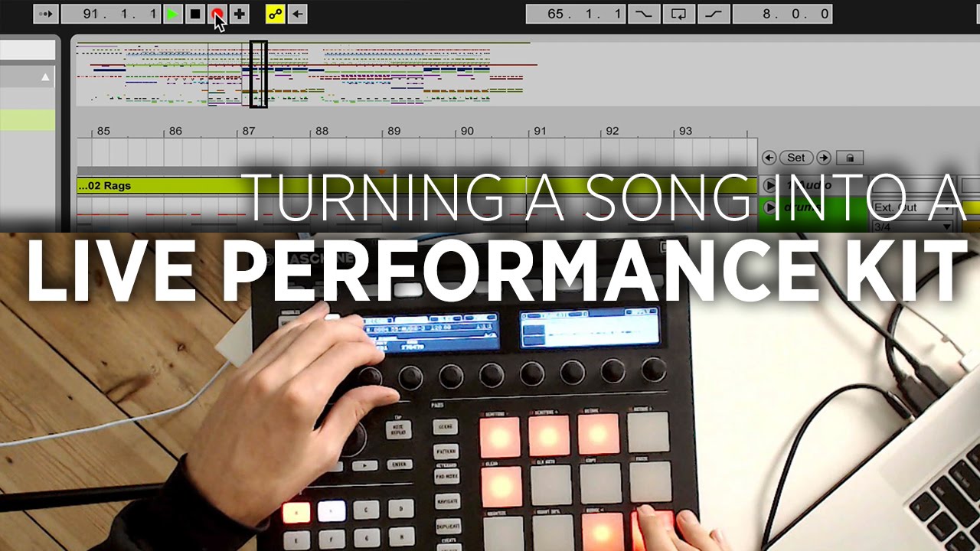The width and height of the screenshot is (980, 551).
Task: Toggle the MIDI Arrangement Overdub plus button
Action: click(x=239, y=14)
